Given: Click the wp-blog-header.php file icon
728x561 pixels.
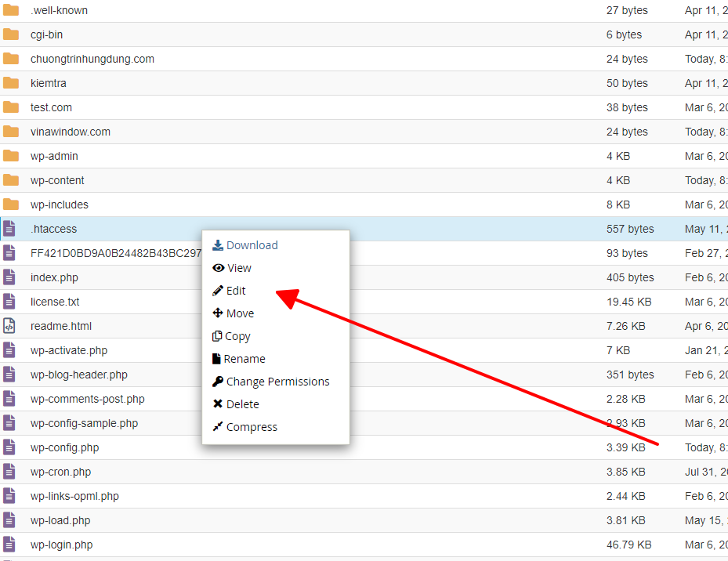Looking at the screenshot, I should tap(9, 375).
